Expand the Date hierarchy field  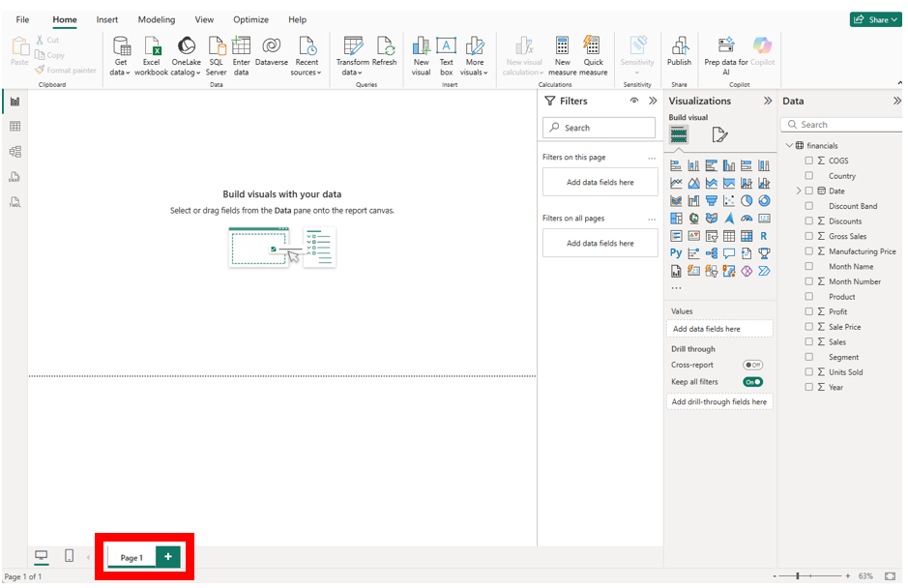coord(799,191)
